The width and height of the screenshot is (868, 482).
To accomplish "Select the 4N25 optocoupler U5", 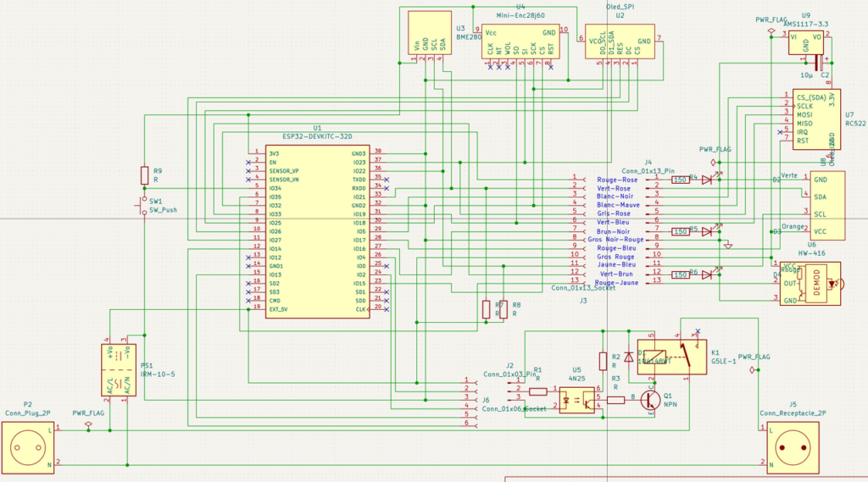I will click(576, 400).
